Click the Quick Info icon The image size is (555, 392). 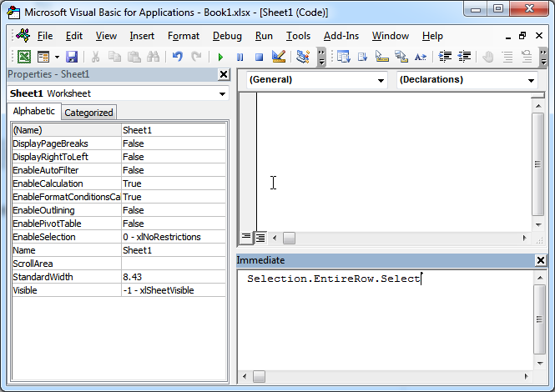[382, 57]
